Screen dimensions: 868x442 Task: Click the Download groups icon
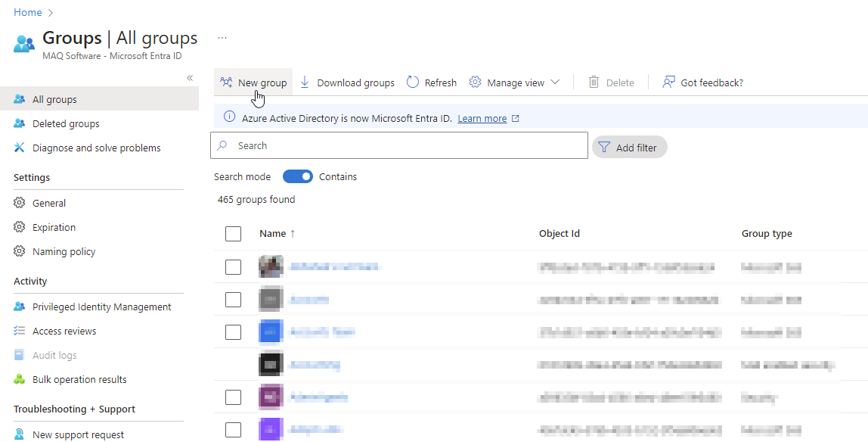tap(305, 82)
